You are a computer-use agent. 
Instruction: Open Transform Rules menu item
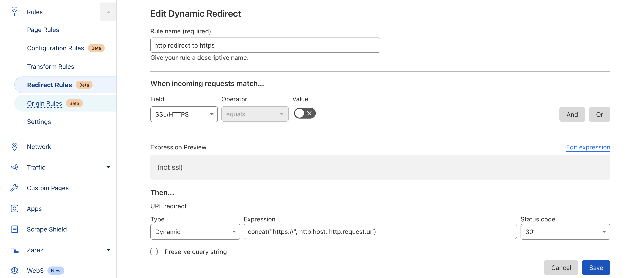50,66
